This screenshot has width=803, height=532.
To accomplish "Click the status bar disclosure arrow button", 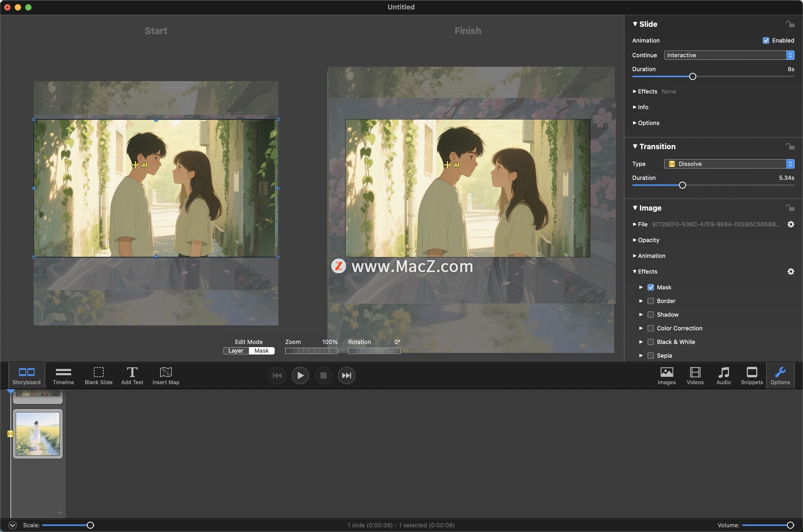I will point(13,525).
